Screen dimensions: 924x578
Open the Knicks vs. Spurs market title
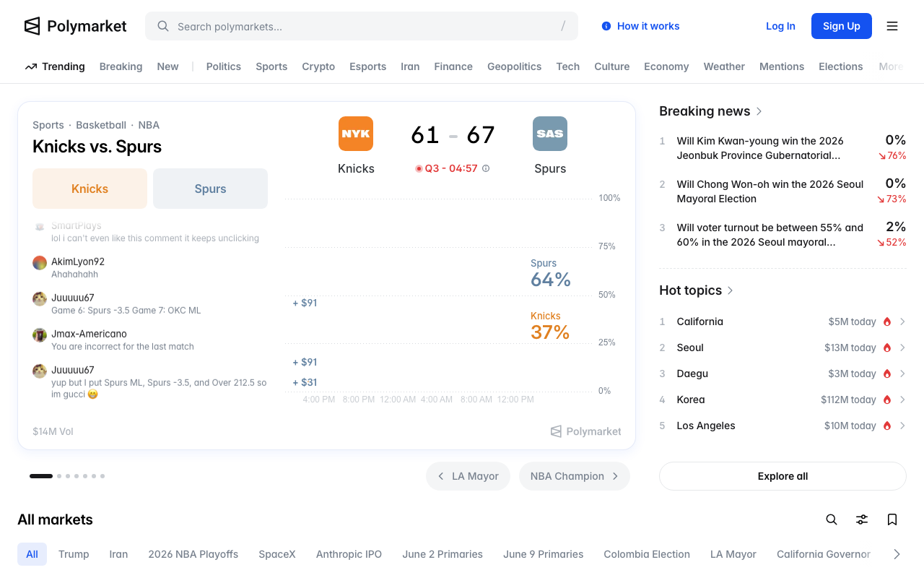coord(97,147)
